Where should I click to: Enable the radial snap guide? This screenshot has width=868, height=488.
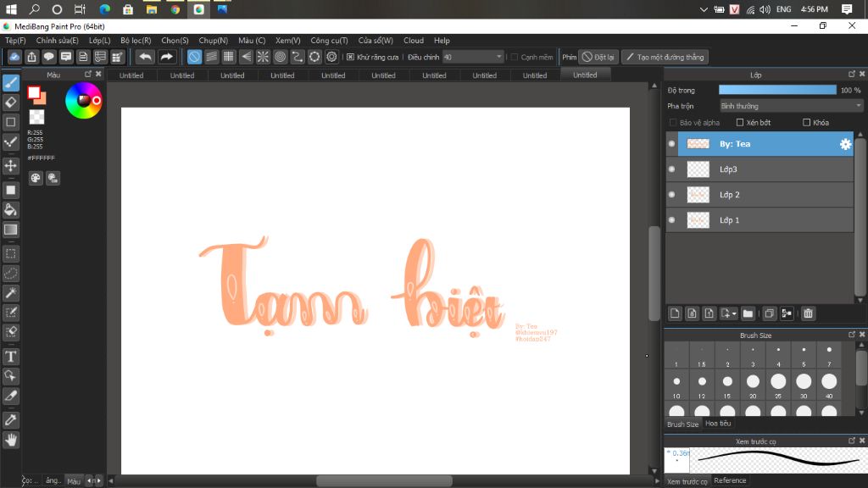(x=263, y=57)
